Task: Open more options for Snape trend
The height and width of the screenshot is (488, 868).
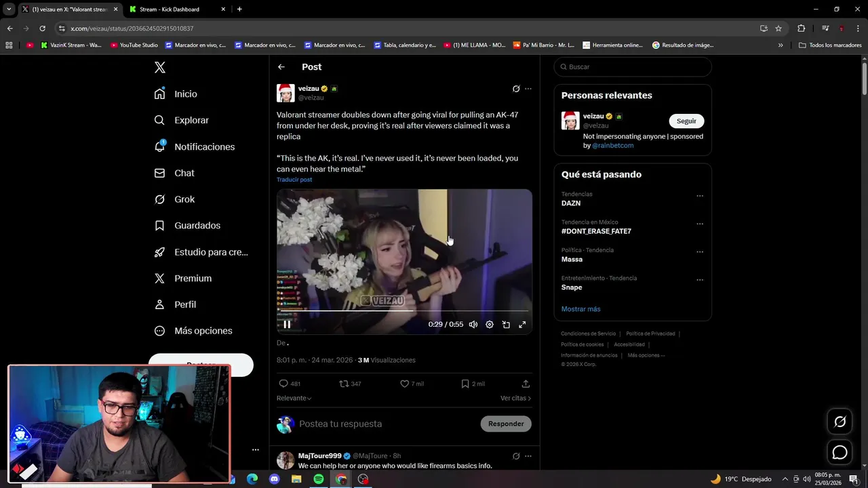Action: (700, 279)
